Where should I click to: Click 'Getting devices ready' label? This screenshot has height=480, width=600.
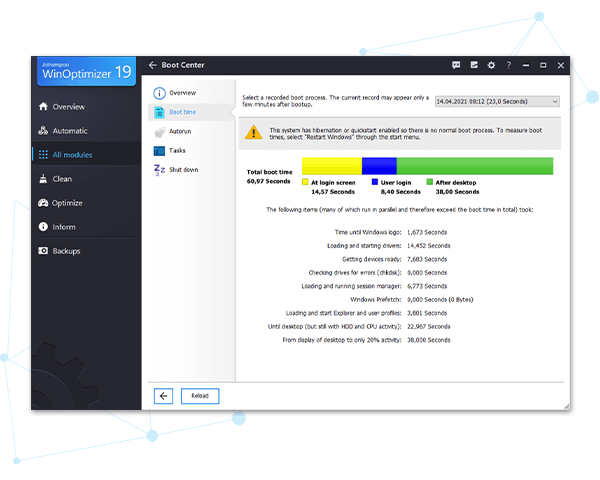point(372,260)
